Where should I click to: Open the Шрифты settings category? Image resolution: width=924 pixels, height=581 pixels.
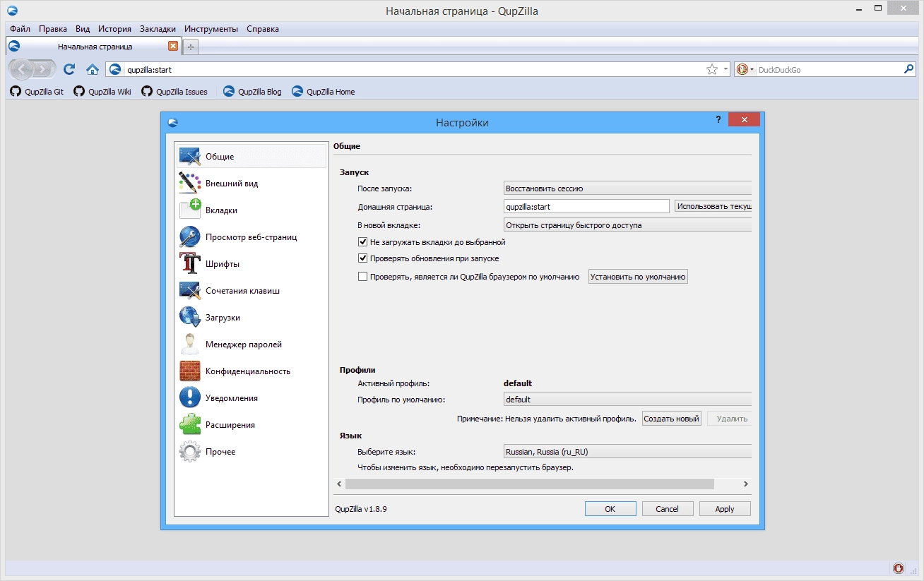pyautogui.click(x=251, y=263)
